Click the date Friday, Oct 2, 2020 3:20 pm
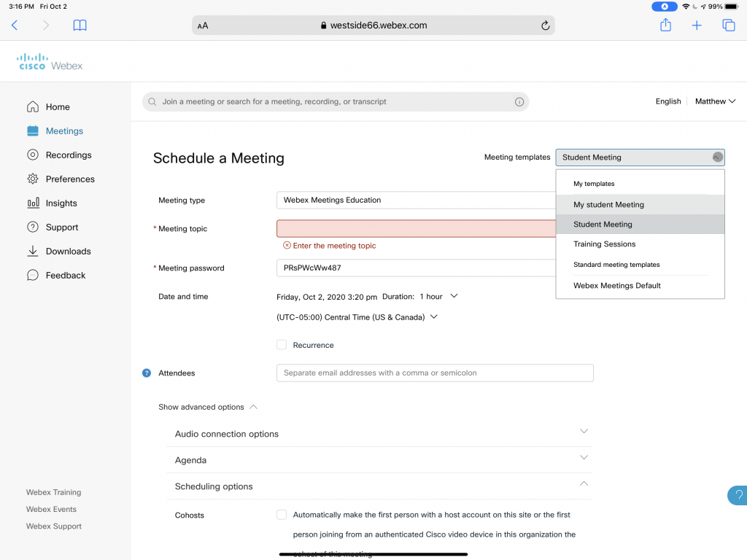The width and height of the screenshot is (747, 560). pos(326,297)
